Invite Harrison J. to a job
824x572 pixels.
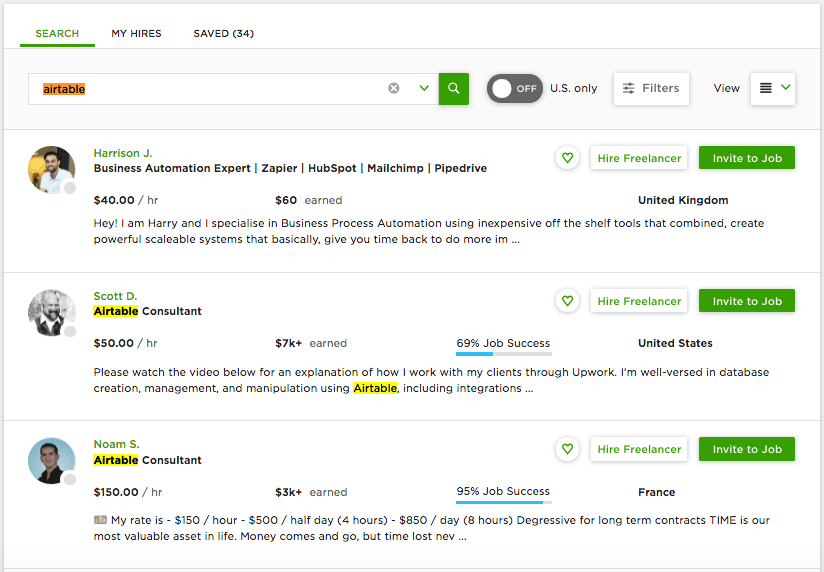pos(746,158)
